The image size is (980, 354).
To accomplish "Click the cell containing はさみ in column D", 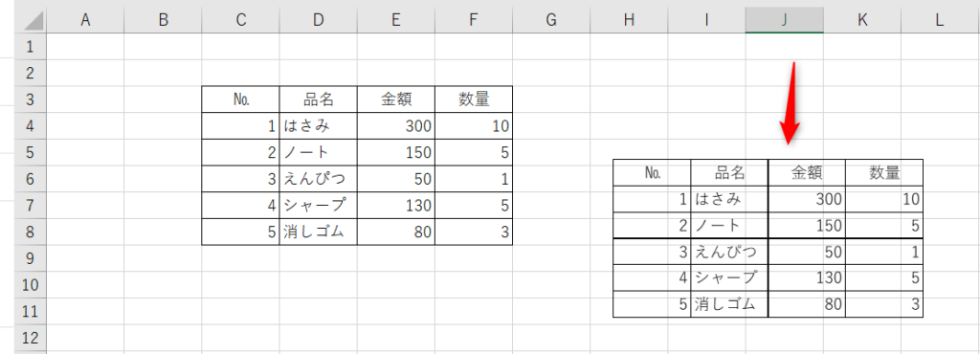I will coord(318,126).
